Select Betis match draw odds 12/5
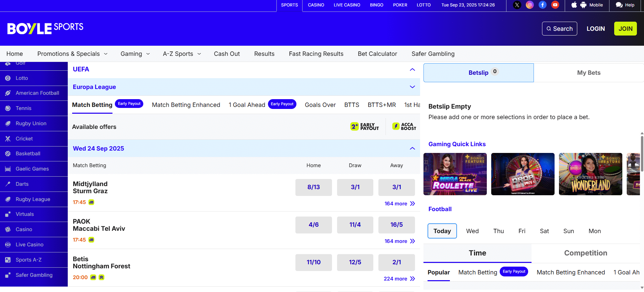This screenshot has width=644, height=292. point(355,262)
